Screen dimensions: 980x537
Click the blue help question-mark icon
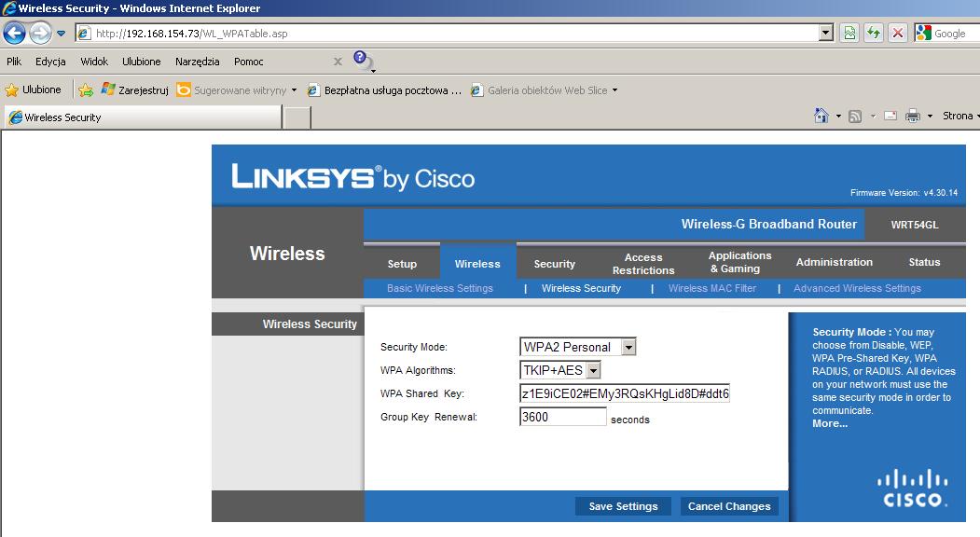[361, 59]
